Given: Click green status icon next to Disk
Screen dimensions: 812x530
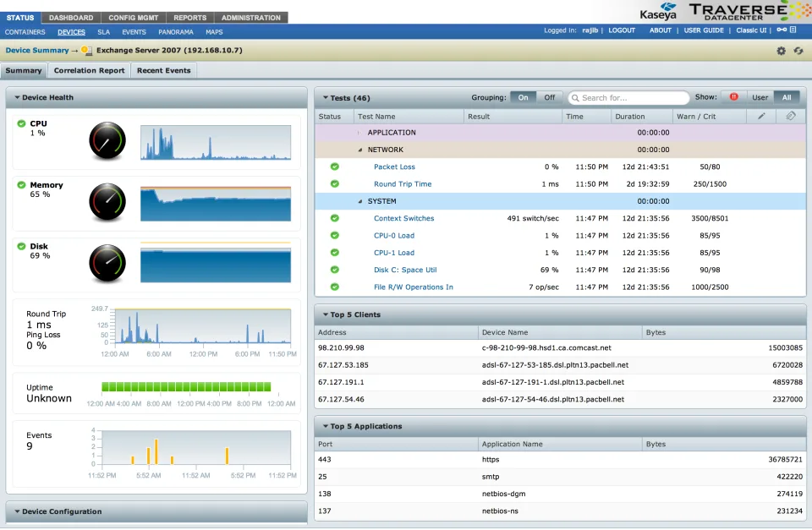Looking at the screenshot, I should tap(21, 246).
